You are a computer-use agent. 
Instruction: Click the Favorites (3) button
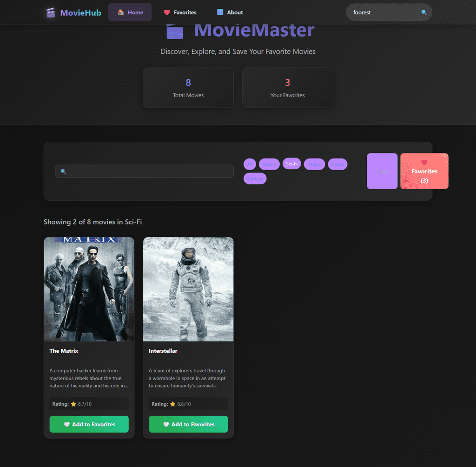point(424,171)
